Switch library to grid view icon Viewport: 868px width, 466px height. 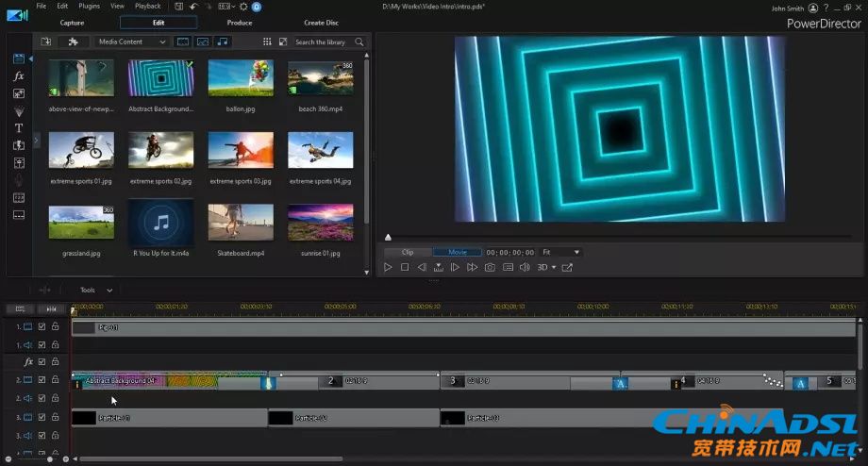coord(268,42)
